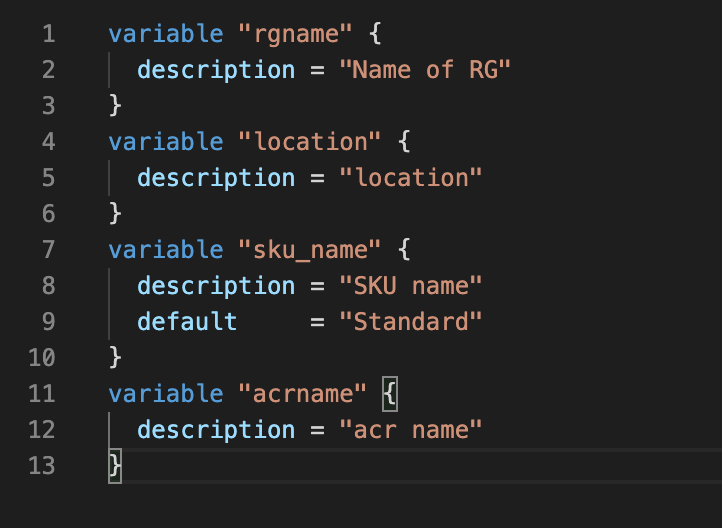
Task: Click highlighted opening brace on line 11
Action: coord(390,394)
